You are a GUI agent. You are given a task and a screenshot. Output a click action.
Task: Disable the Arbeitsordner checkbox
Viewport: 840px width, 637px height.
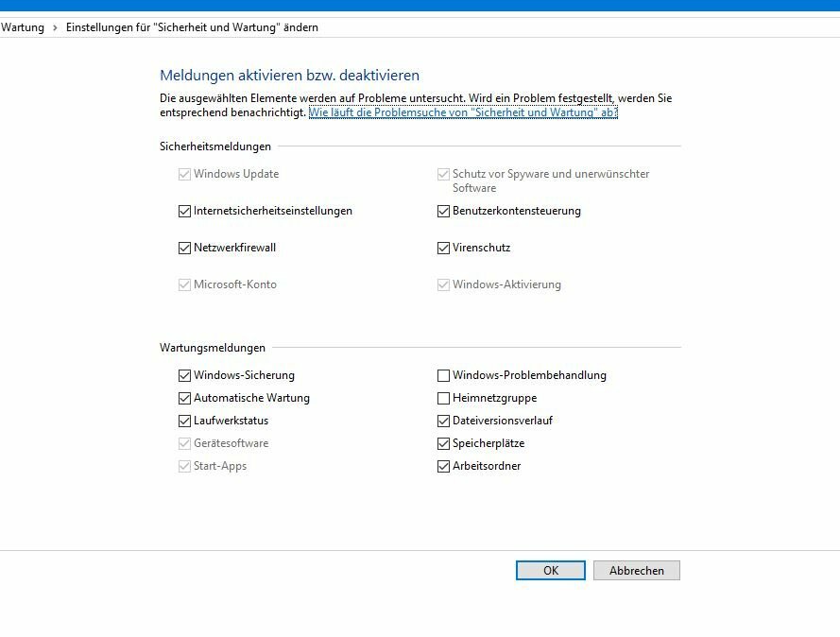point(443,466)
